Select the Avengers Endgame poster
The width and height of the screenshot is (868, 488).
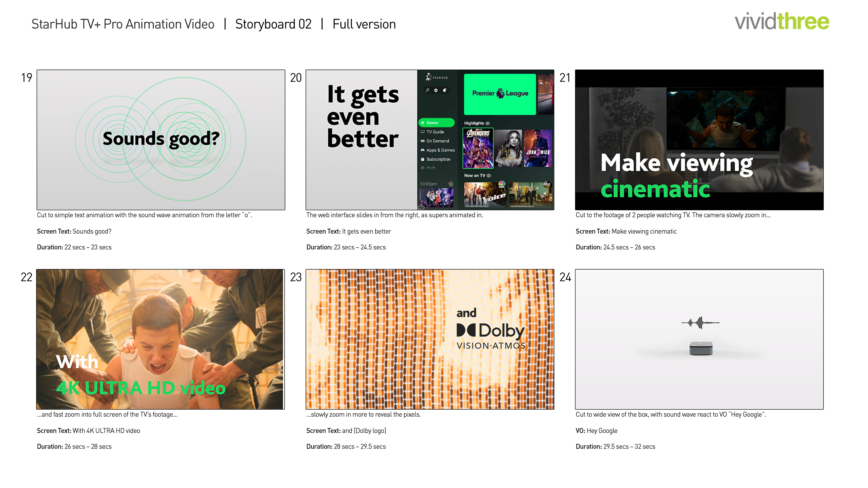tap(478, 148)
